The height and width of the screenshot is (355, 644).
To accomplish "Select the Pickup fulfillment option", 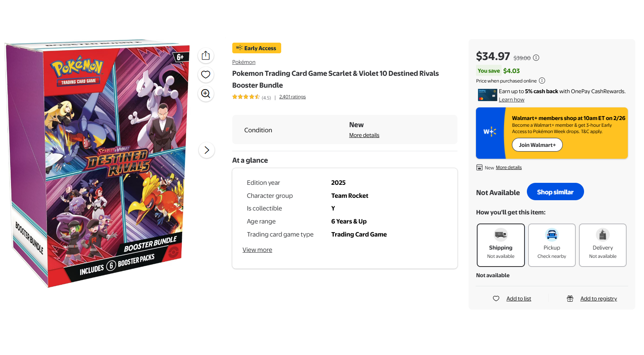I will [551, 245].
